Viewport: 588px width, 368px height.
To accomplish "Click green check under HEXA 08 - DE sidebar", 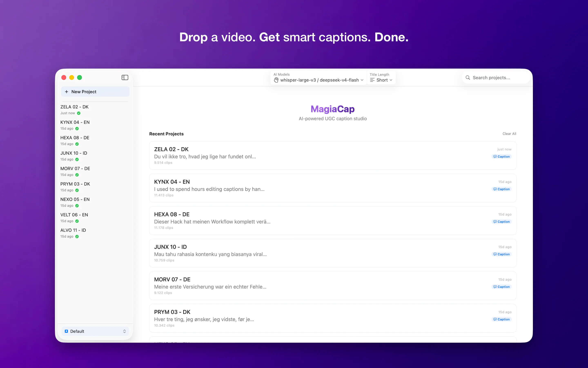I will [x=77, y=144].
